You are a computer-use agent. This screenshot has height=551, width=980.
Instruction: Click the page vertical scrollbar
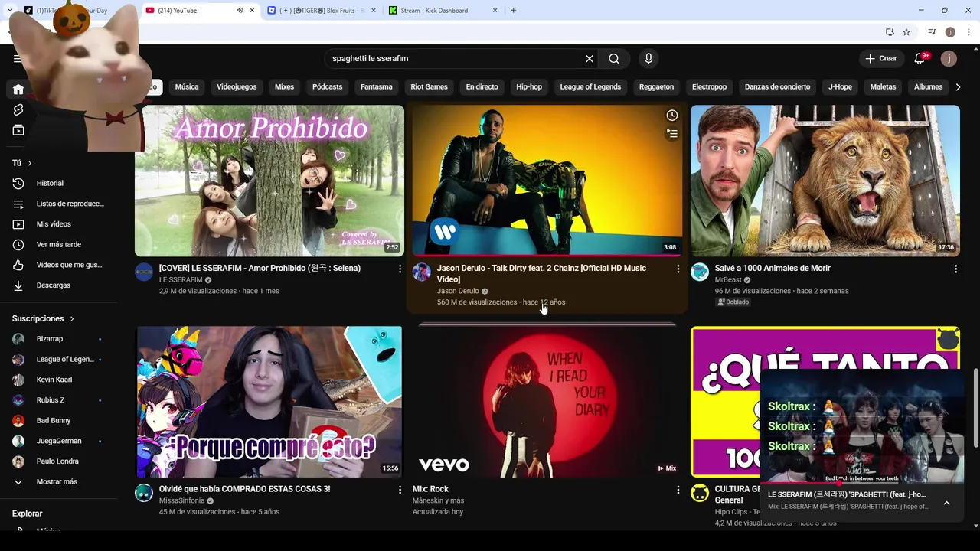tap(975, 408)
